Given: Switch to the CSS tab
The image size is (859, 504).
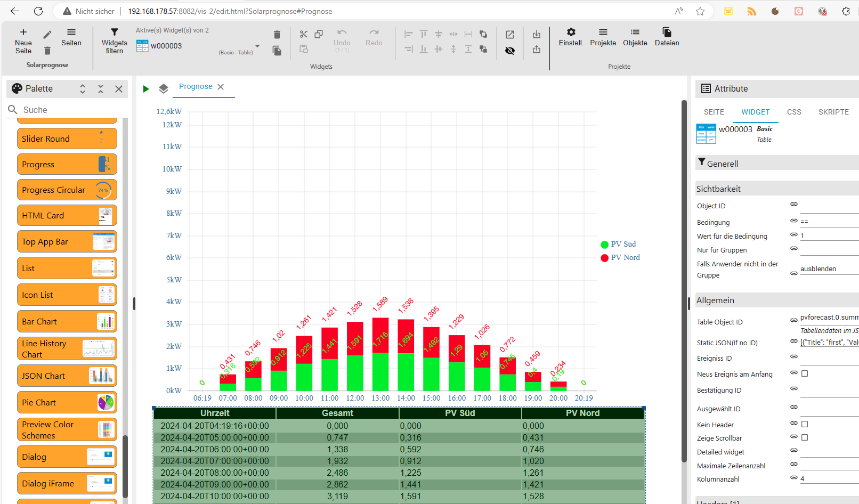Looking at the screenshot, I should pos(794,112).
